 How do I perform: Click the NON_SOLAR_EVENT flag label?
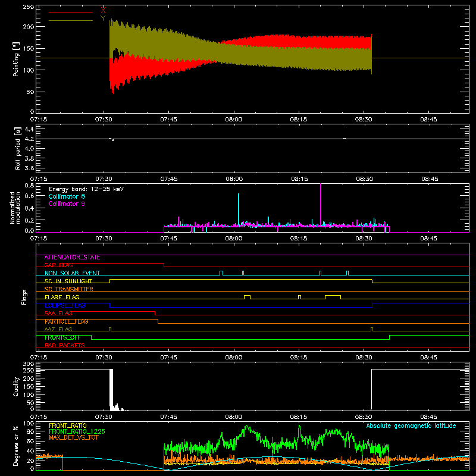click(x=72, y=273)
